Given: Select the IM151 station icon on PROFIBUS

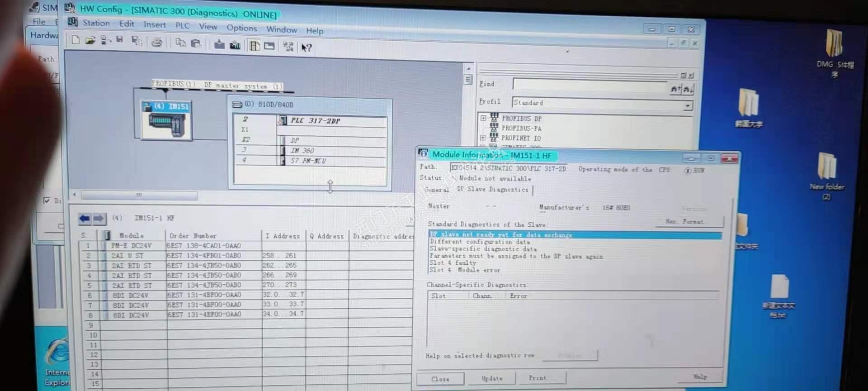Looking at the screenshot, I should click(167, 120).
